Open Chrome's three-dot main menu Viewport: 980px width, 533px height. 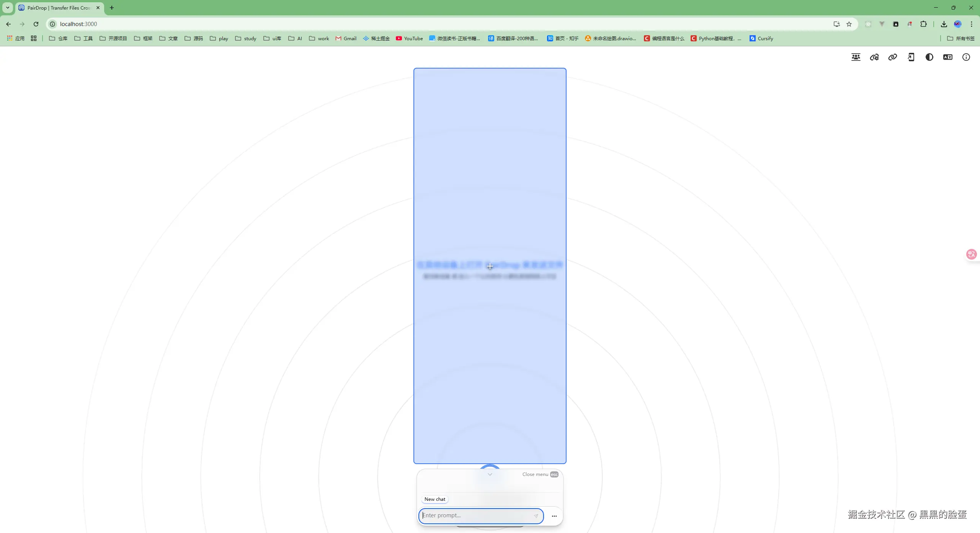pos(971,24)
